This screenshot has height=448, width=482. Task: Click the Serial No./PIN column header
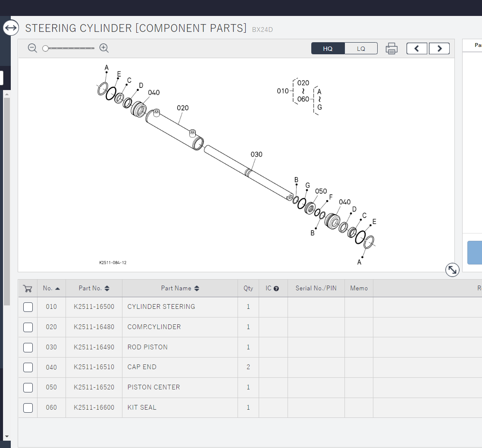click(316, 288)
